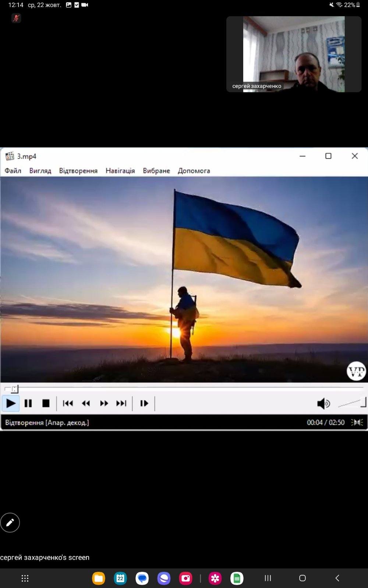Expand the Навігація menu

point(120,171)
